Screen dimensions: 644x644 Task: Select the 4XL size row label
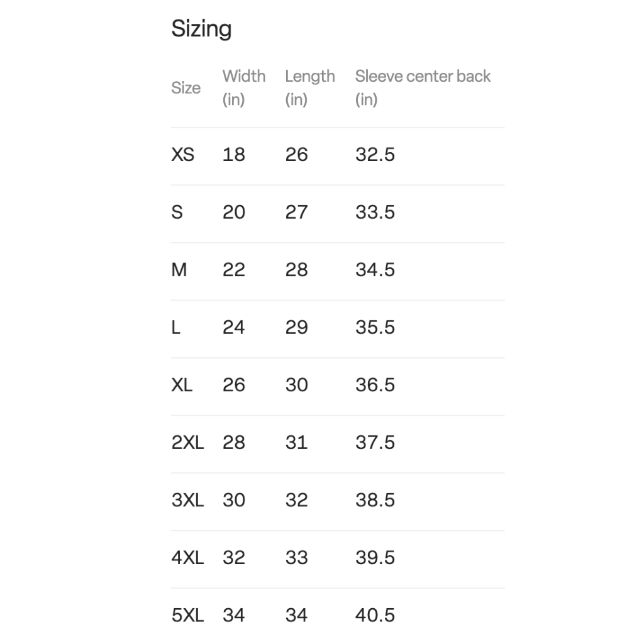coord(187,558)
